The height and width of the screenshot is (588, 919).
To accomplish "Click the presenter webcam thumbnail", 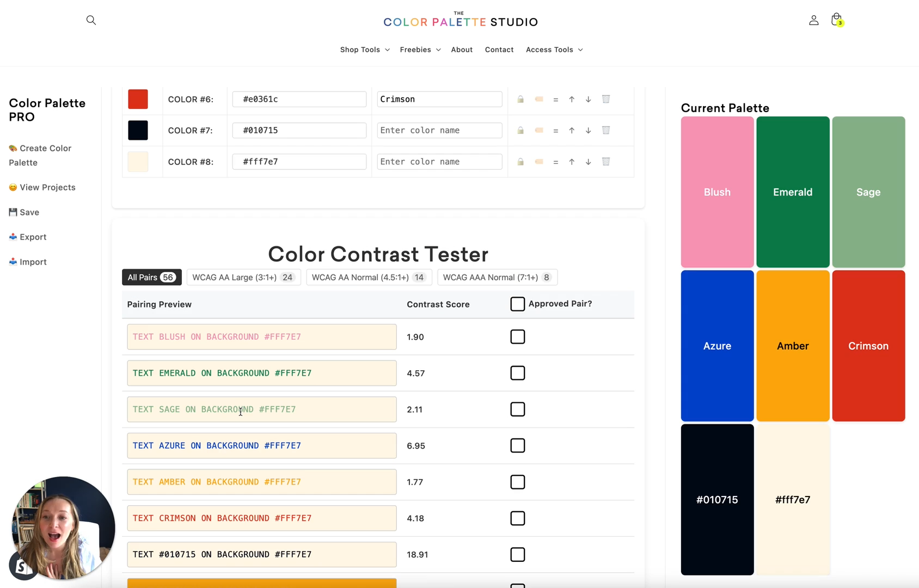I will (63, 528).
